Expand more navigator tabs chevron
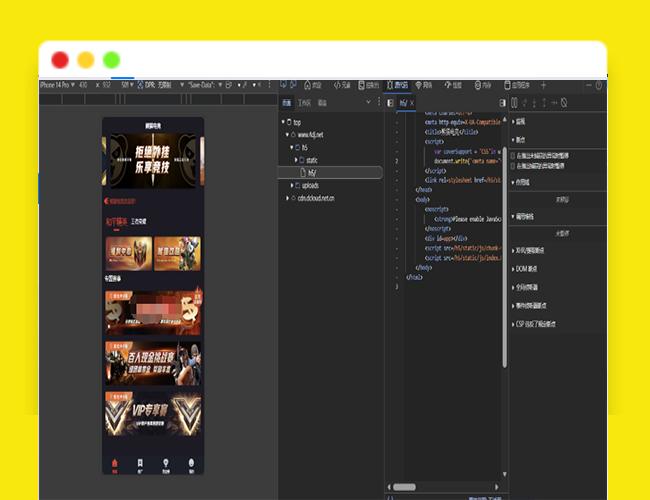Image resolution: width=650 pixels, height=500 pixels. 368,102
